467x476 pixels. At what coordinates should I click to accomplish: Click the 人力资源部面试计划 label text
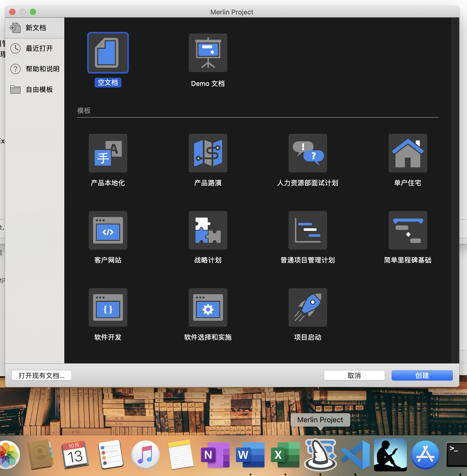tap(308, 183)
